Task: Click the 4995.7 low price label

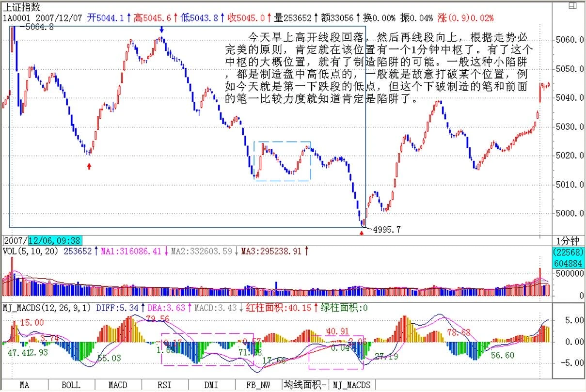Action: point(386,230)
